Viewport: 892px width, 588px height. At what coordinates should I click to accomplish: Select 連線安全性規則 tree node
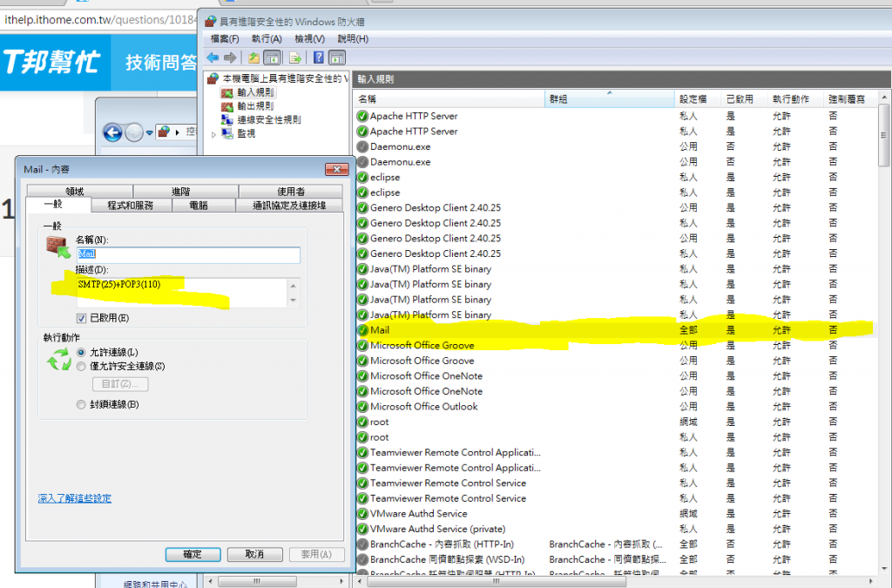tap(268, 119)
